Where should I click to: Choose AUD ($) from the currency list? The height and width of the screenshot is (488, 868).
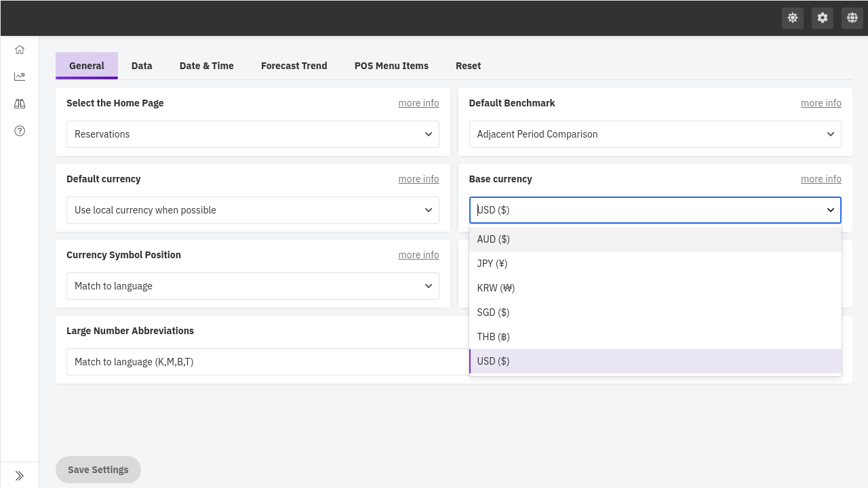pyautogui.click(x=655, y=239)
